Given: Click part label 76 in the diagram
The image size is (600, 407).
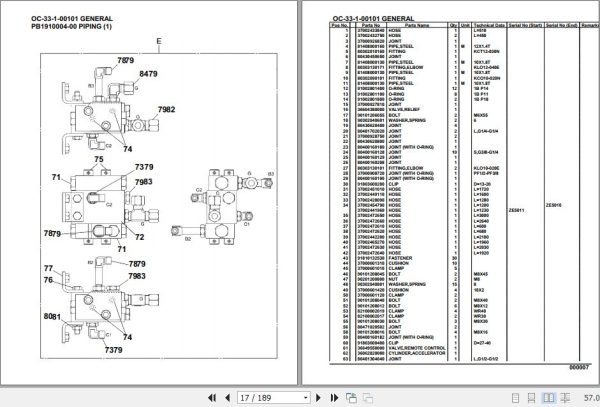Looking at the screenshot, I should pos(48,280).
